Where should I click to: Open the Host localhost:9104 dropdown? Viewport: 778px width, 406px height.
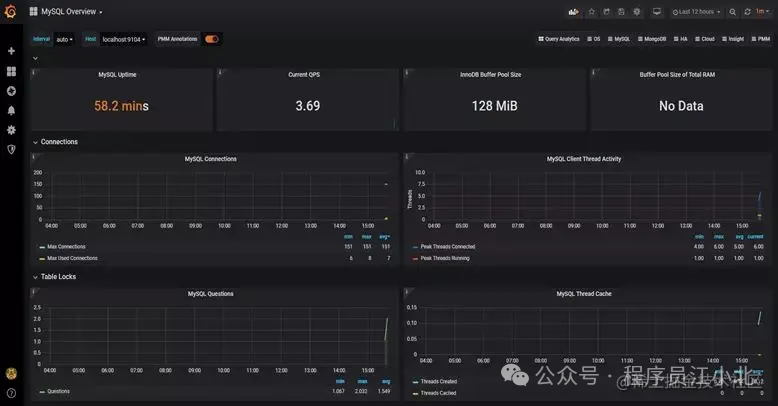(x=123, y=39)
